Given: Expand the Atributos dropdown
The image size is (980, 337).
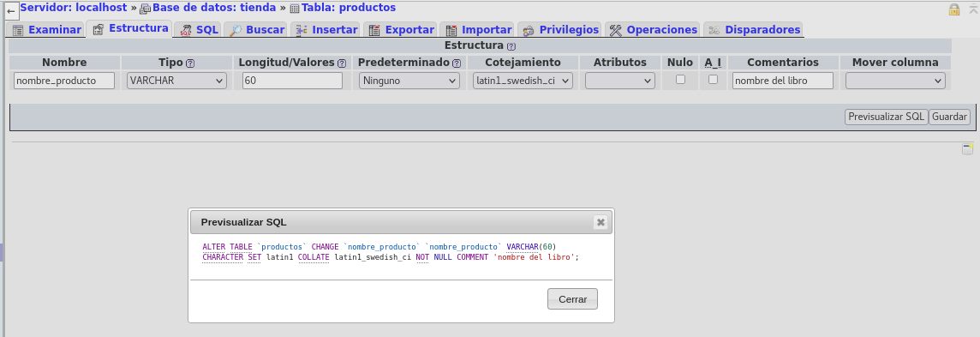Looking at the screenshot, I should [620, 81].
